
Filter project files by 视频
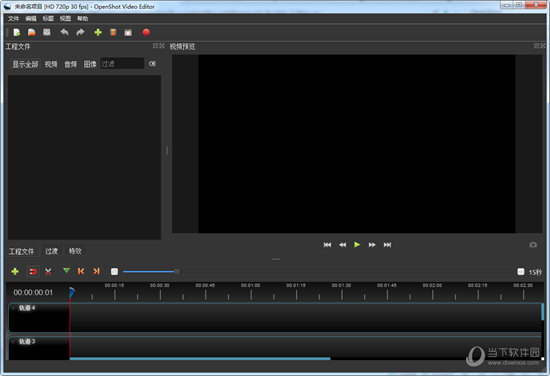click(x=51, y=64)
